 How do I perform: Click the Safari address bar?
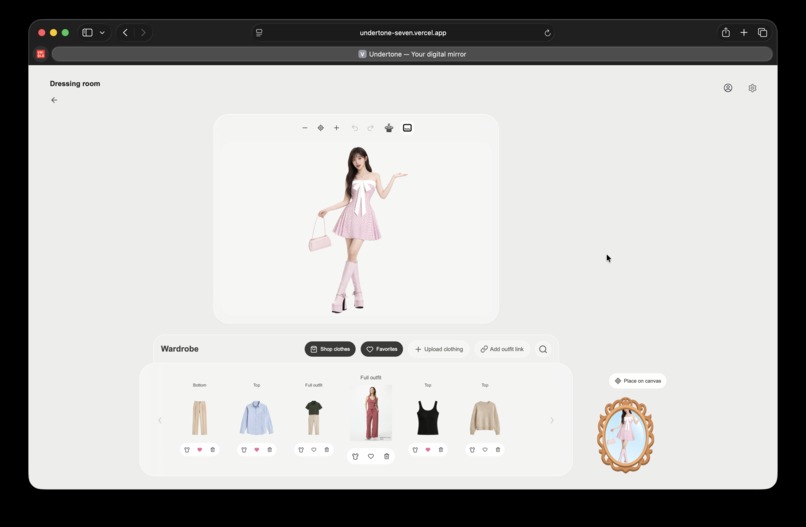[x=403, y=33]
